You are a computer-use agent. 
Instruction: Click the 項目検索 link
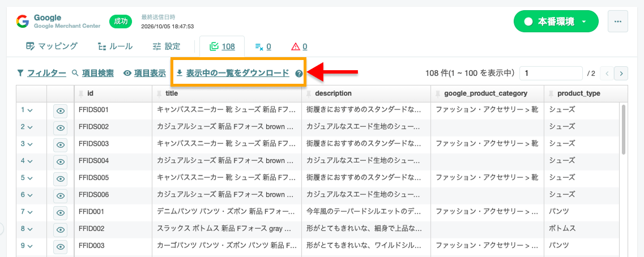click(x=98, y=73)
